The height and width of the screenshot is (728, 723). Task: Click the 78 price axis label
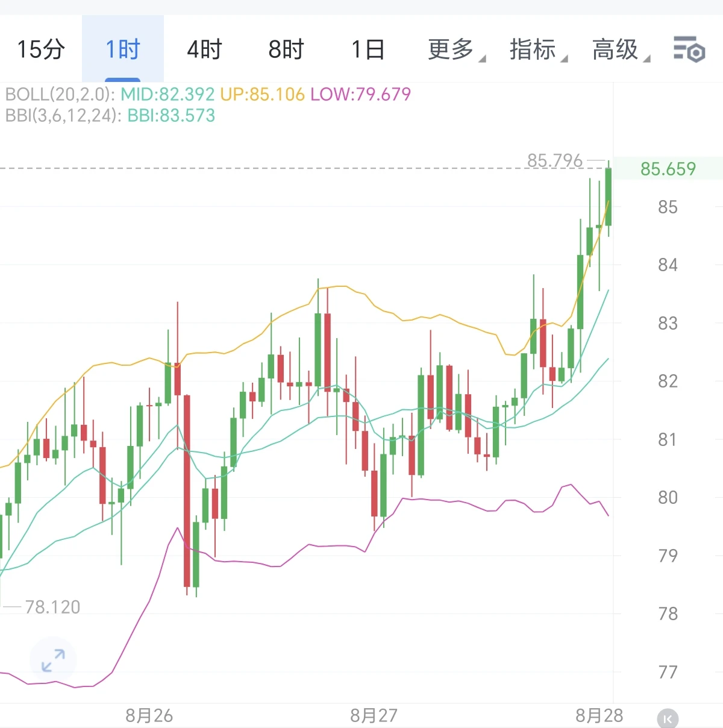tap(668, 614)
